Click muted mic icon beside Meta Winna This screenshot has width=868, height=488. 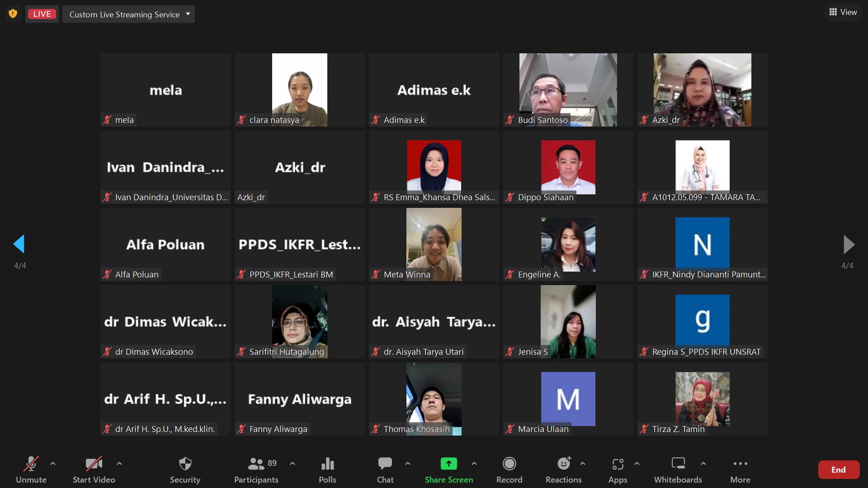tap(376, 275)
